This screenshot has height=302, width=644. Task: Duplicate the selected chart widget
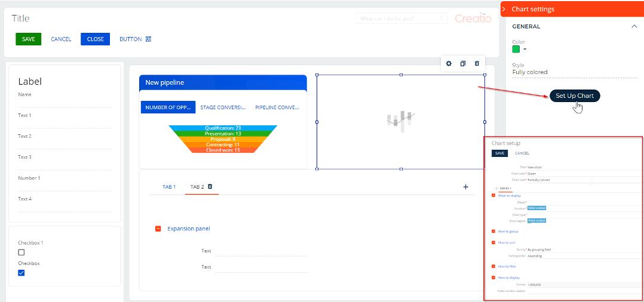click(x=463, y=63)
